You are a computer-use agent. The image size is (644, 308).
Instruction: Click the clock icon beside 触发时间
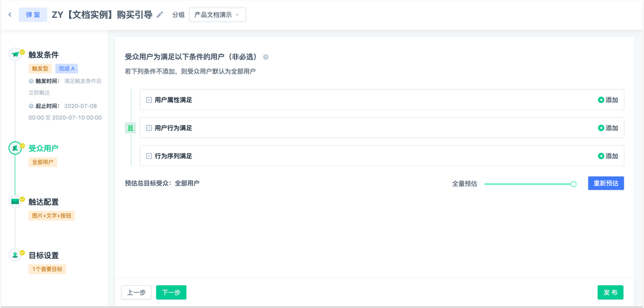(31, 81)
